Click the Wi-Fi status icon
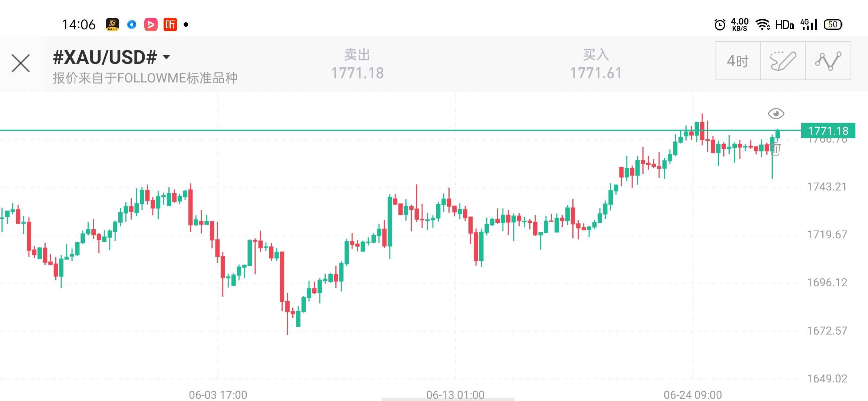The height and width of the screenshot is (401, 868). pyautogui.click(x=763, y=25)
